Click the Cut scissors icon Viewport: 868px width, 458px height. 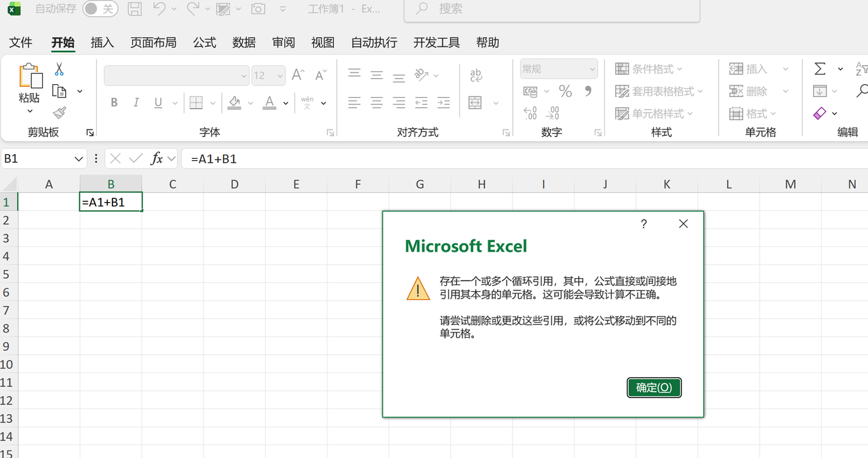pos(59,69)
